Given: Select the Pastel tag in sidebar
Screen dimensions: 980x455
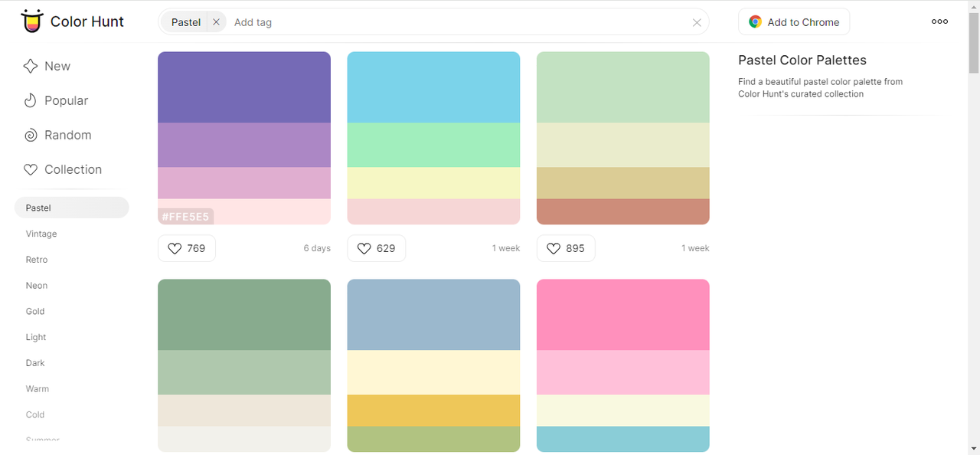Looking at the screenshot, I should pos(72,208).
